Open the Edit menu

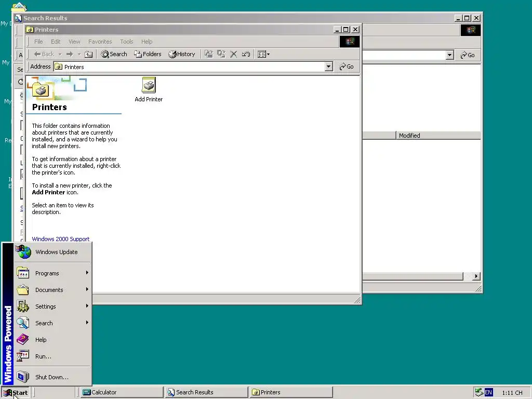(x=56, y=42)
